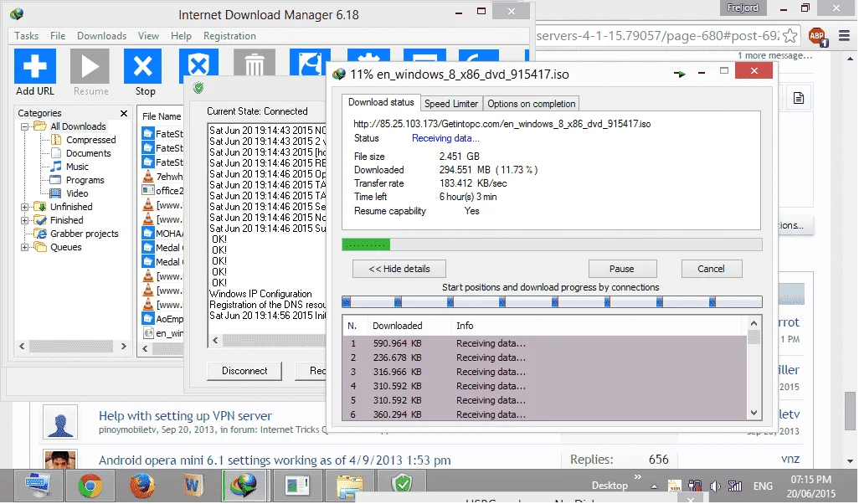Show hidden tray icons arrow
This screenshot has width=859, height=504.
tap(654, 486)
